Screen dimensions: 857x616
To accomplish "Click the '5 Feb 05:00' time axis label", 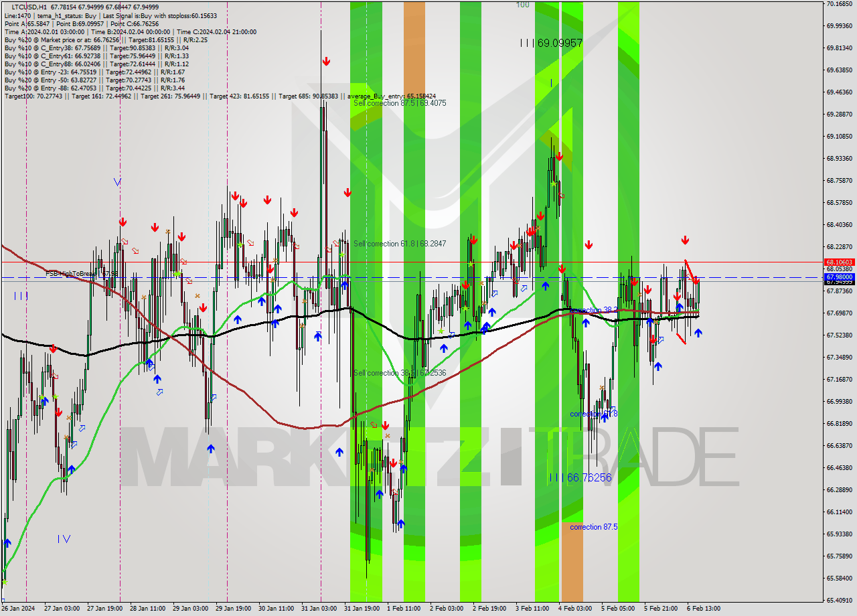I will [618, 609].
